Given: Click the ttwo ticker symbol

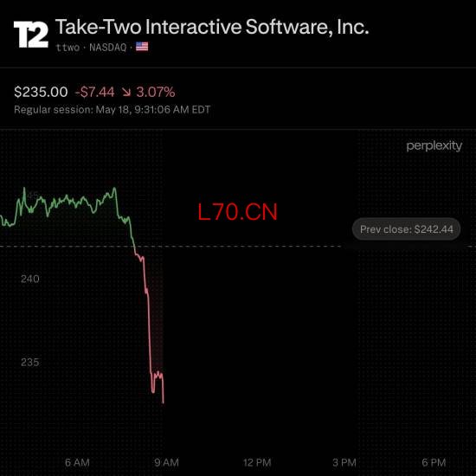Looking at the screenshot, I should (68, 48).
